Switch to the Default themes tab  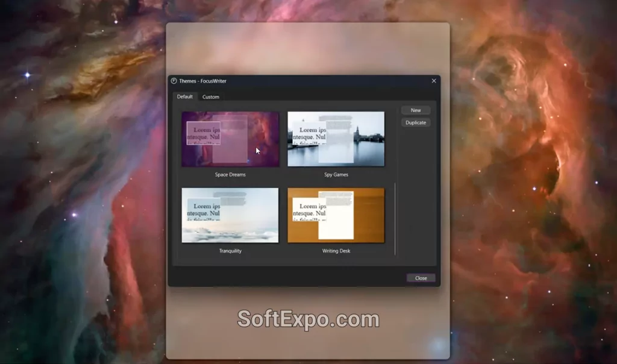tap(184, 96)
